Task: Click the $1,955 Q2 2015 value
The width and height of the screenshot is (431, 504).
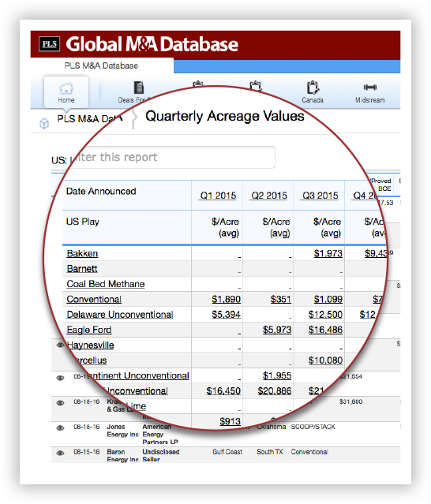Action: [277, 375]
